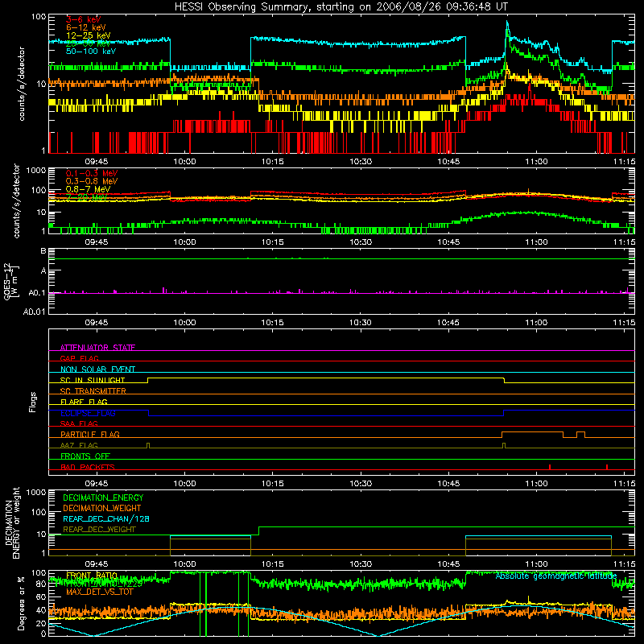Select the SC_TRANSMITTER flag label
Image resolution: width=644 pixels, height=644 pixels.
click(x=93, y=391)
